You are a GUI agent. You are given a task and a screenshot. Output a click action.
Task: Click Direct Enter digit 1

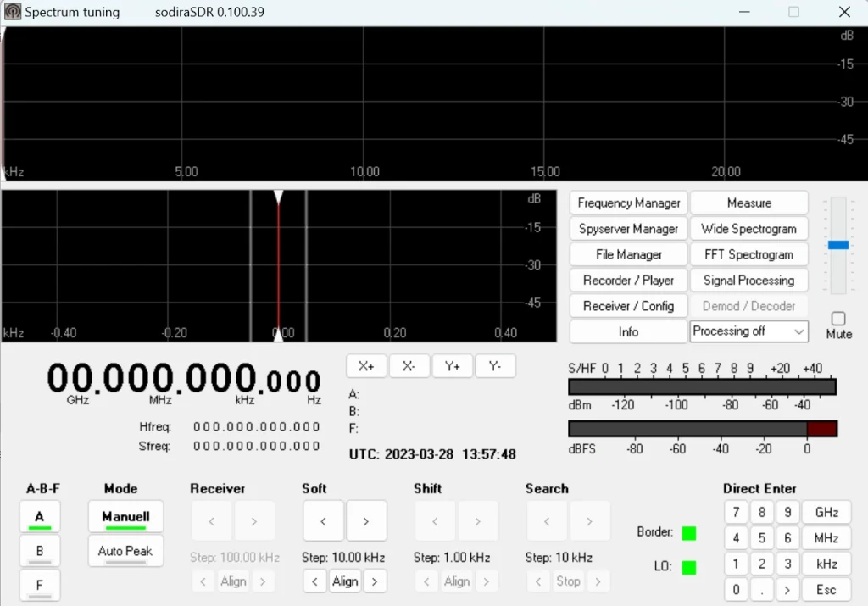[x=736, y=564]
